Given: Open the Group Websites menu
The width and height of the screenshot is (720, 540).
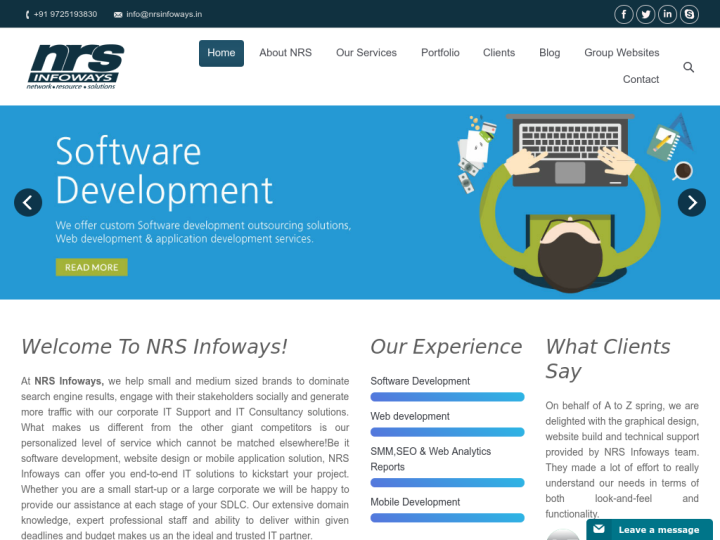Looking at the screenshot, I should point(622,53).
